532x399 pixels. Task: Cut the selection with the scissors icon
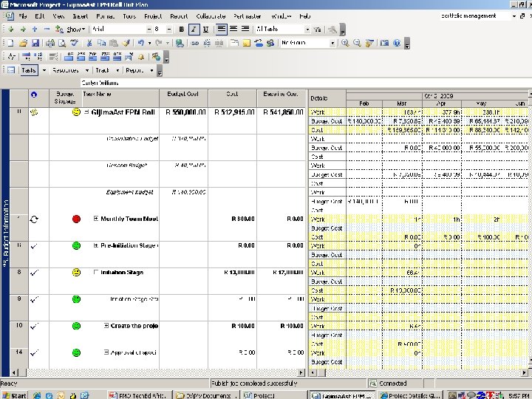pyautogui.click(x=89, y=43)
